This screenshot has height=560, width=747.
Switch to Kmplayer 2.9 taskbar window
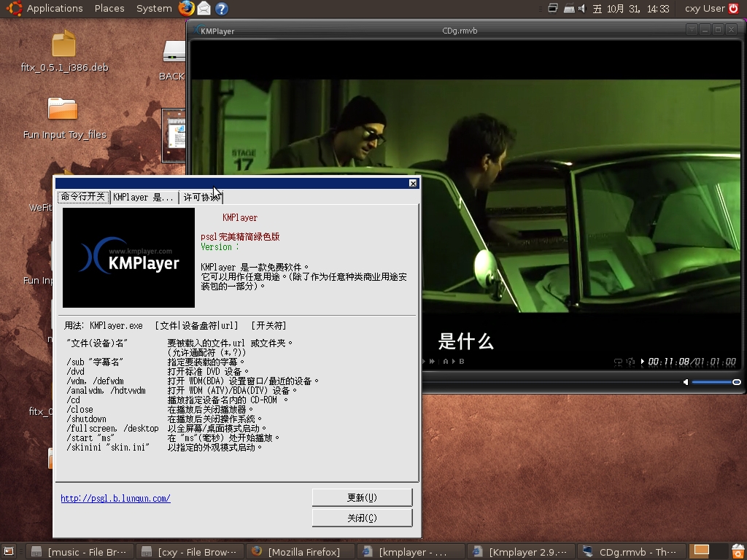tap(521, 552)
